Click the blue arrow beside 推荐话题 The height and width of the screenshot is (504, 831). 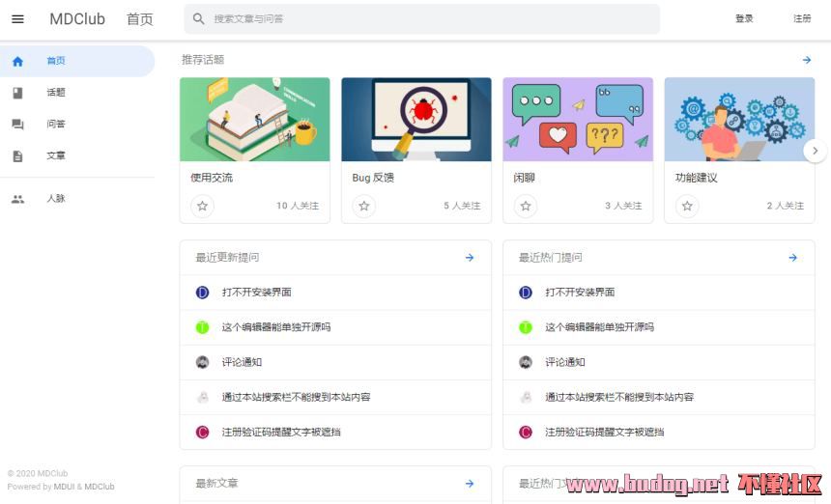[x=807, y=60]
